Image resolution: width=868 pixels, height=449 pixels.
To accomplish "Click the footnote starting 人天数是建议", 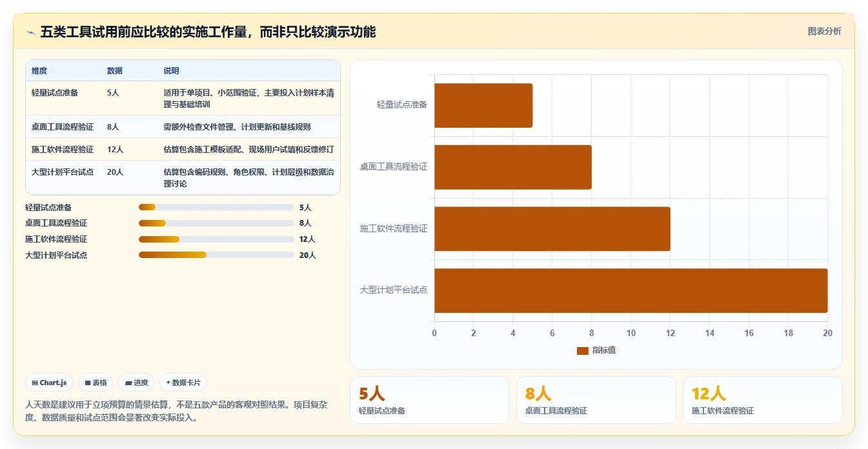I will [x=176, y=411].
